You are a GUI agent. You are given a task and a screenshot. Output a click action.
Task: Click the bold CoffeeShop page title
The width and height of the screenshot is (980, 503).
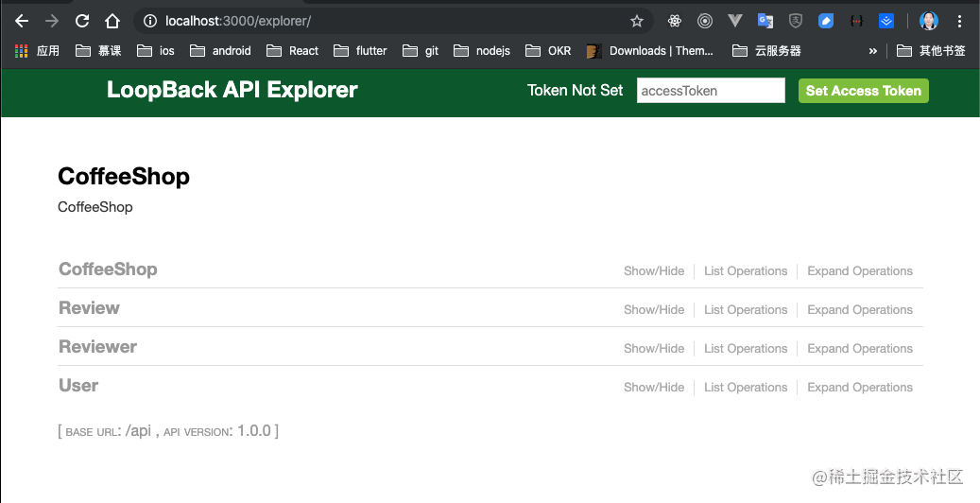point(124,177)
